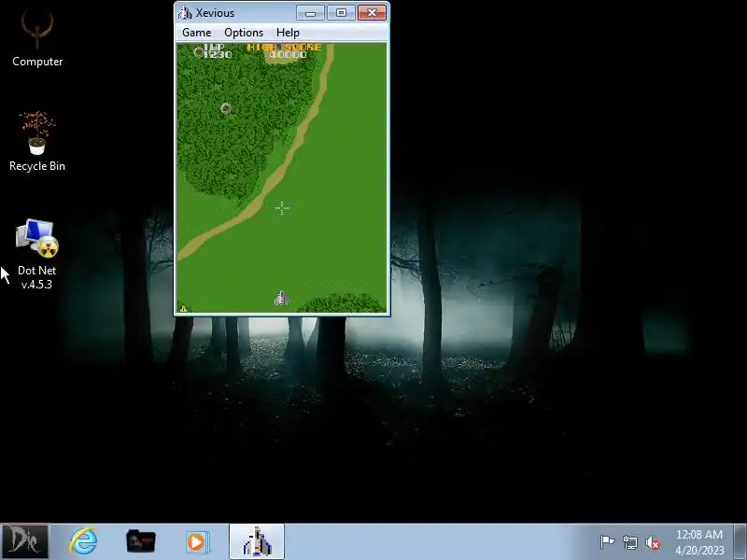747x560 pixels.
Task: Open the Start button on the taskbar
Action: click(24, 541)
